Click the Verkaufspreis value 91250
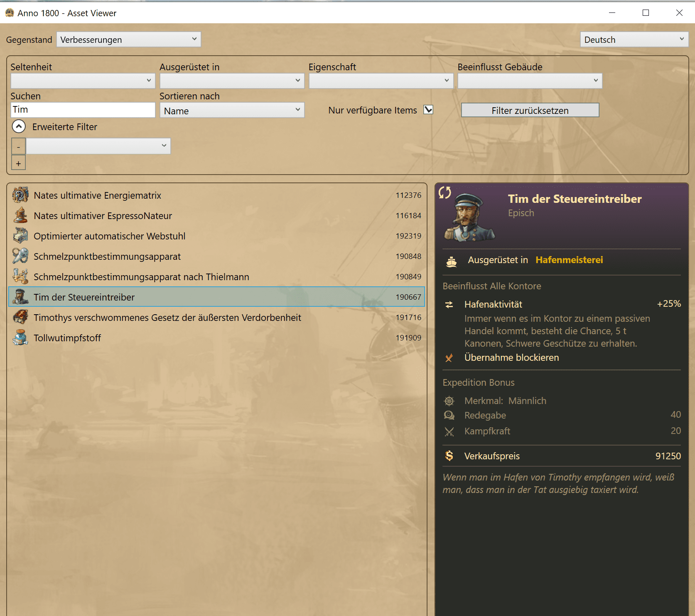 [x=668, y=456]
